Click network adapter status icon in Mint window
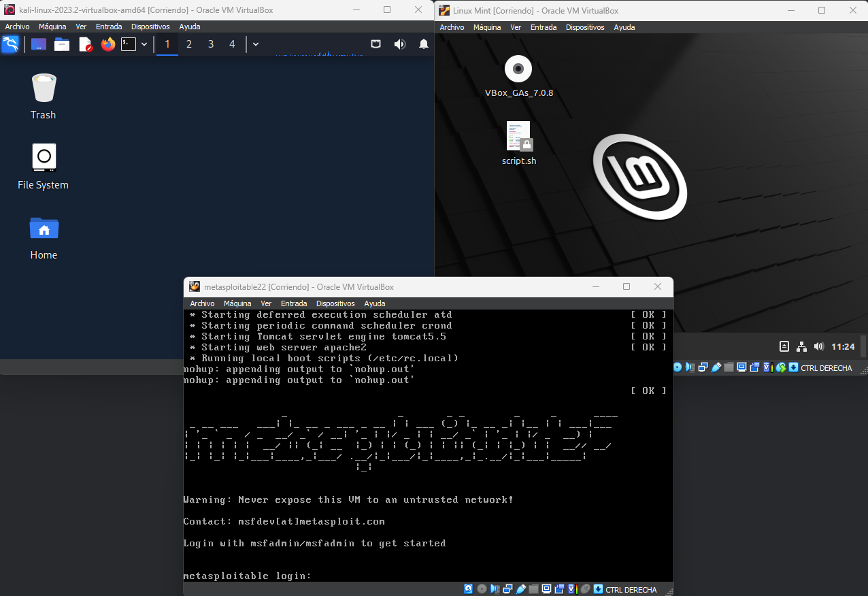868x596 pixels. pyautogui.click(x=703, y=367)
